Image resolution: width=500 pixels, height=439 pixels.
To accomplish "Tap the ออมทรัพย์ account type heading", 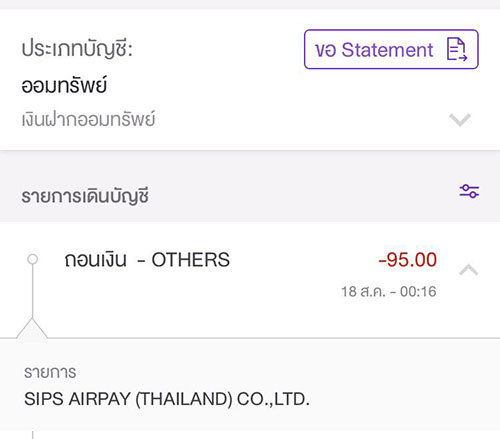I will 64,85.
